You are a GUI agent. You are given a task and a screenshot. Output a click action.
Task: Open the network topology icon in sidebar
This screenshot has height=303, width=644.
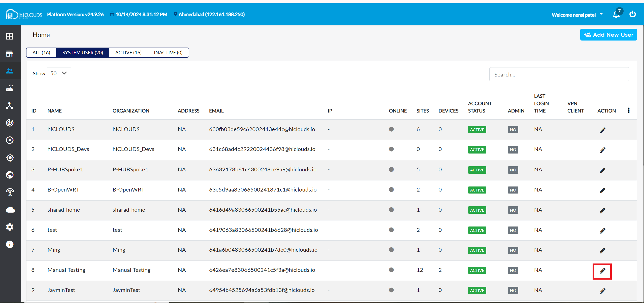(10, 105)
